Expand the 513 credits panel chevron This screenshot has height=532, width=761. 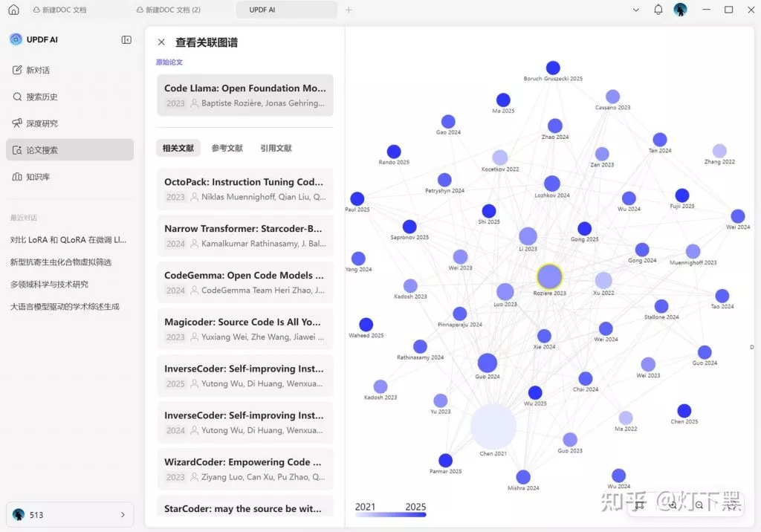(124, 514)
